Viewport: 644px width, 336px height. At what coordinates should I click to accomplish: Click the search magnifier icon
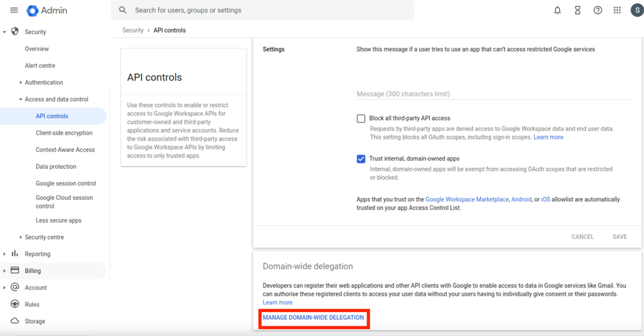[122, 10]
